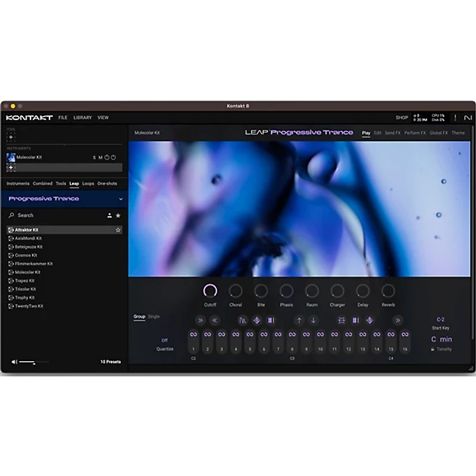Mute the Molecolar Kit with the M toggle
476x476 pixels.
(100, 158)
